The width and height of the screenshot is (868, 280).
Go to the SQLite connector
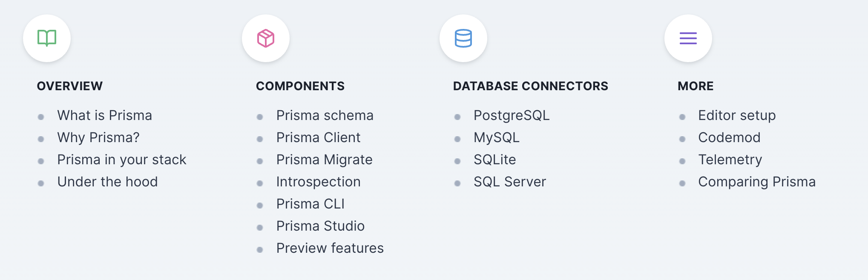(x=495, y=160)
